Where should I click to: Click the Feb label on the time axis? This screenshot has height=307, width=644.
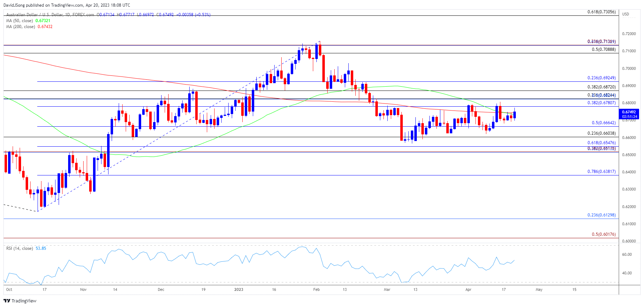coord(316,289)
